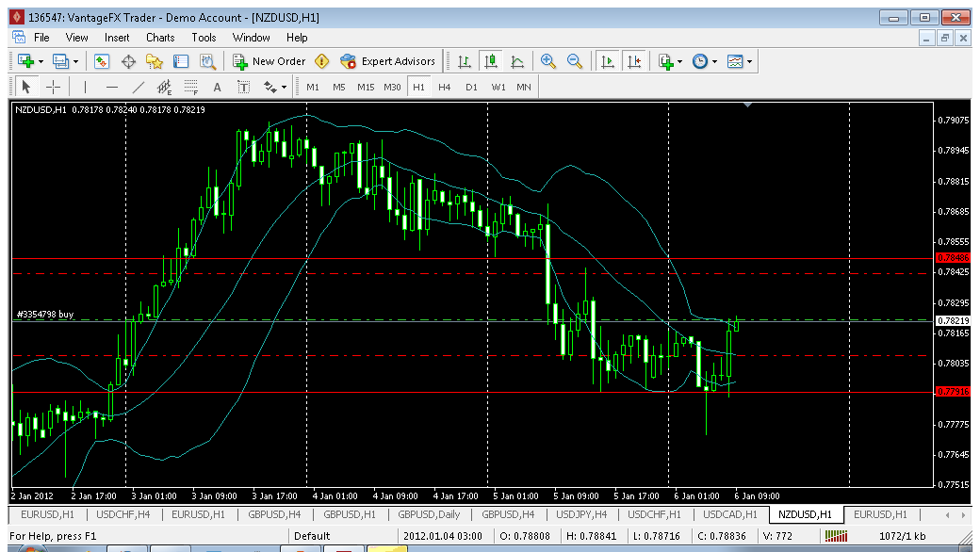
Task: Switch to M1 timeframe
Action: [313, 87]
